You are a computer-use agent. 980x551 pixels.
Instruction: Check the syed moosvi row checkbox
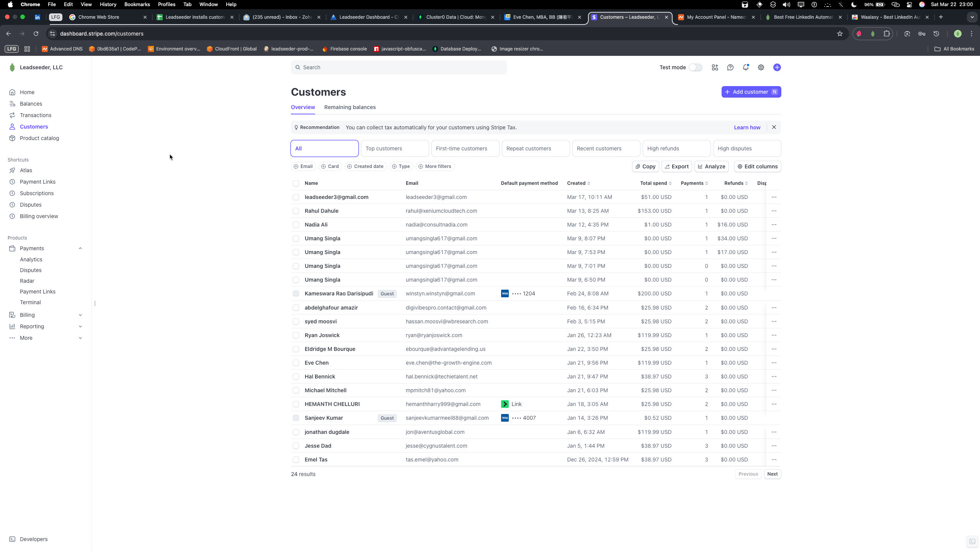point(296,321)
